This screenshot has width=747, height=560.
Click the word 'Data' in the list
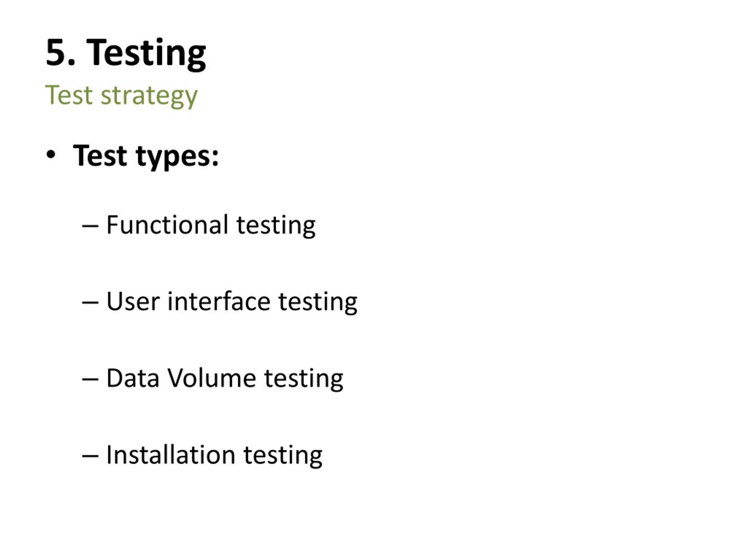(133, 378)
